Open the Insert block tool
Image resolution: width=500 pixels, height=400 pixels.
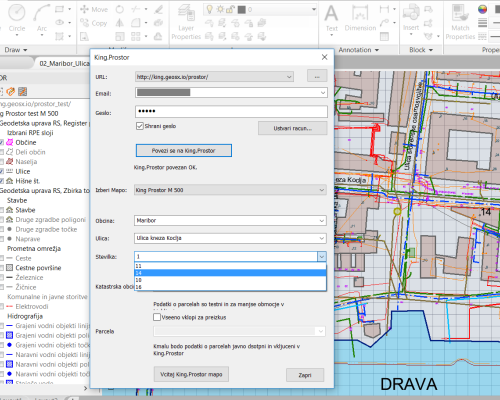pos(411,17)
